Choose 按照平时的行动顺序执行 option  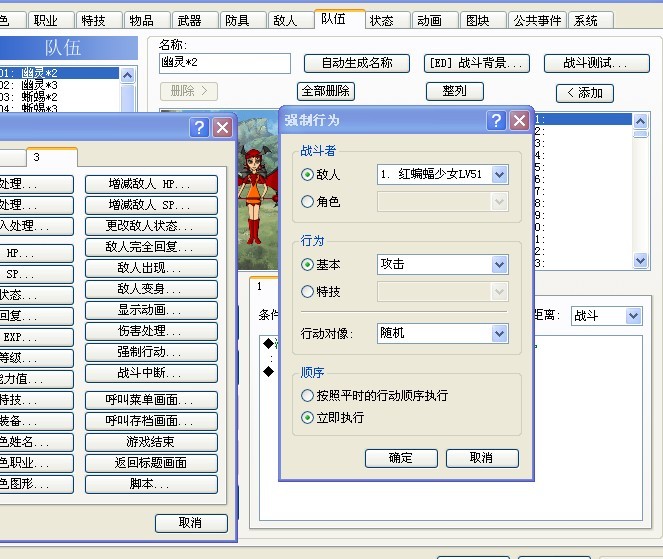click(x=307, y=395)
